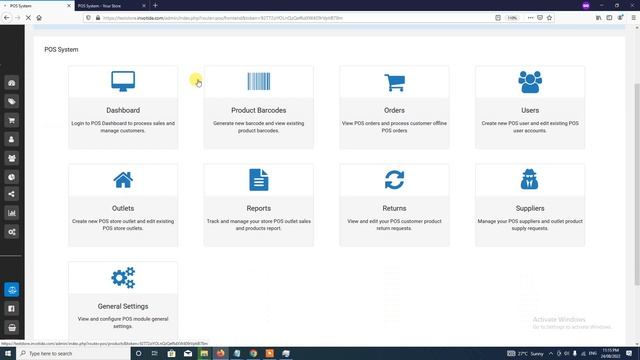The width and height of the screenshot is (640, 360).
Task: Open the browser page actions ellipsis
Action: tap(530, 18)
